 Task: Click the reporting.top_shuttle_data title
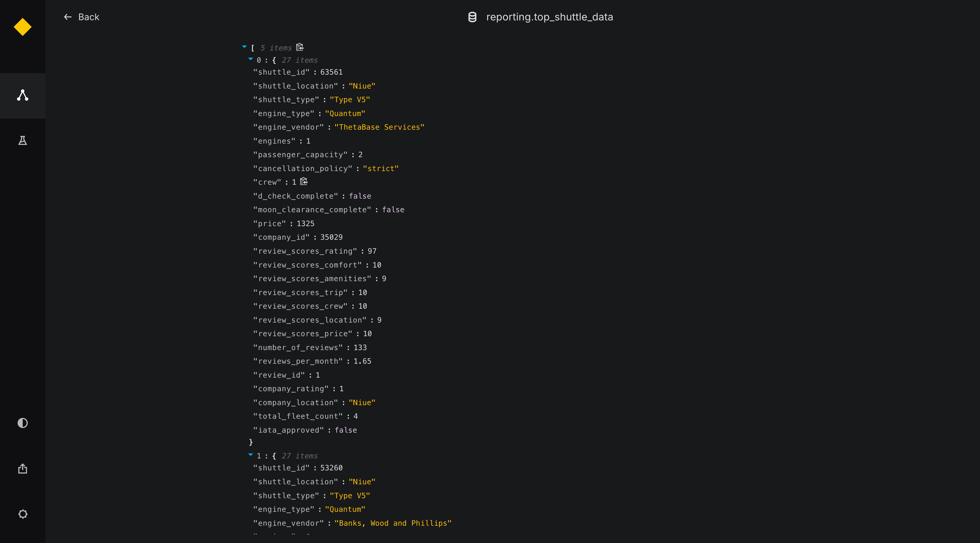549,17
